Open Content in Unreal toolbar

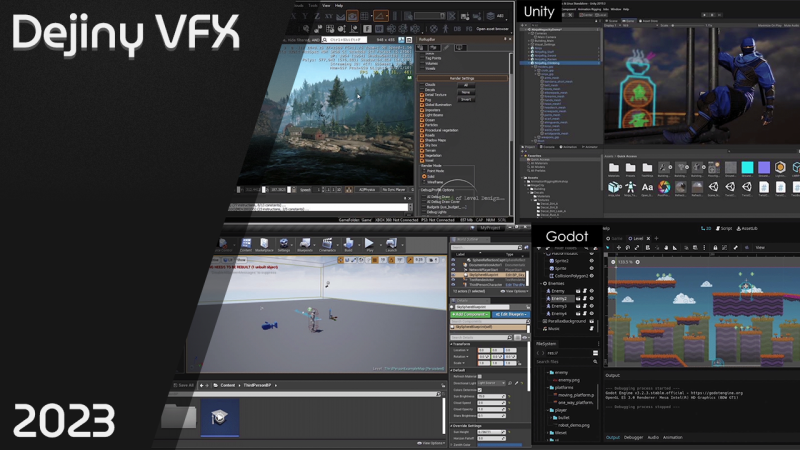pyautogui.click(x=246, y=245)
